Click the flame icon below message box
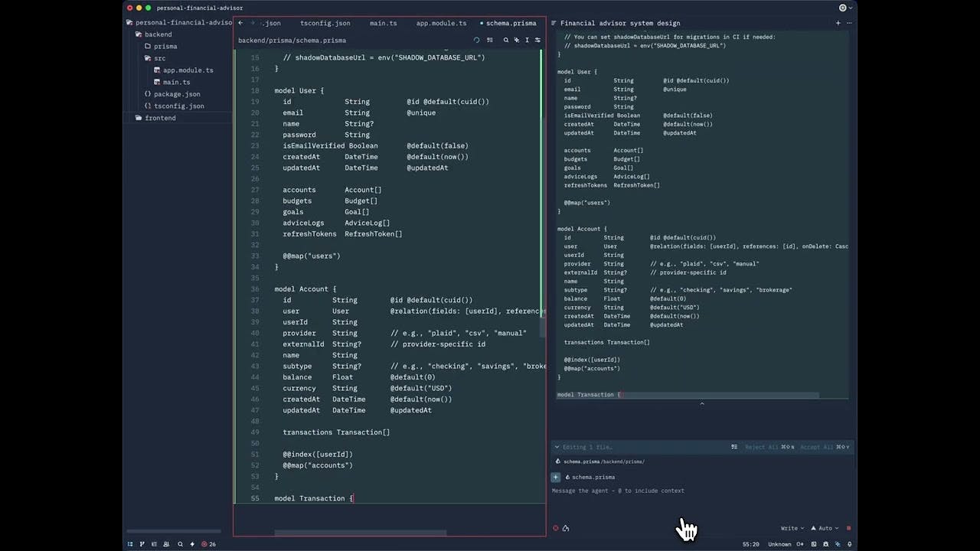 pos(566,528)
